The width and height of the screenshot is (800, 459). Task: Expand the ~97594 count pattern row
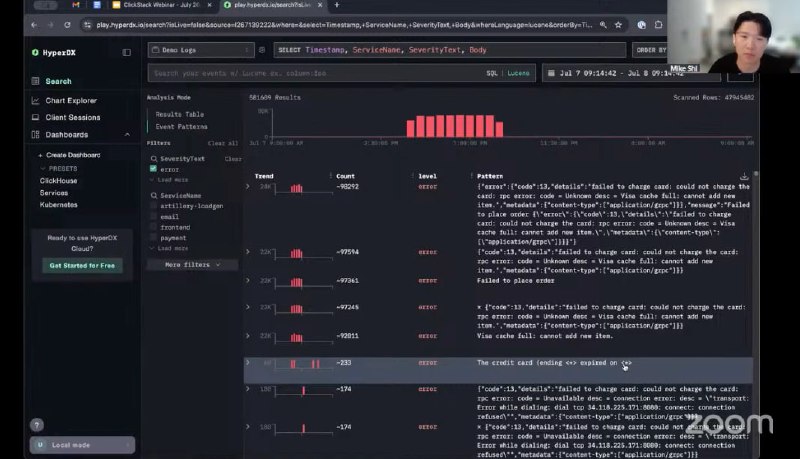[x=248, y=252]
